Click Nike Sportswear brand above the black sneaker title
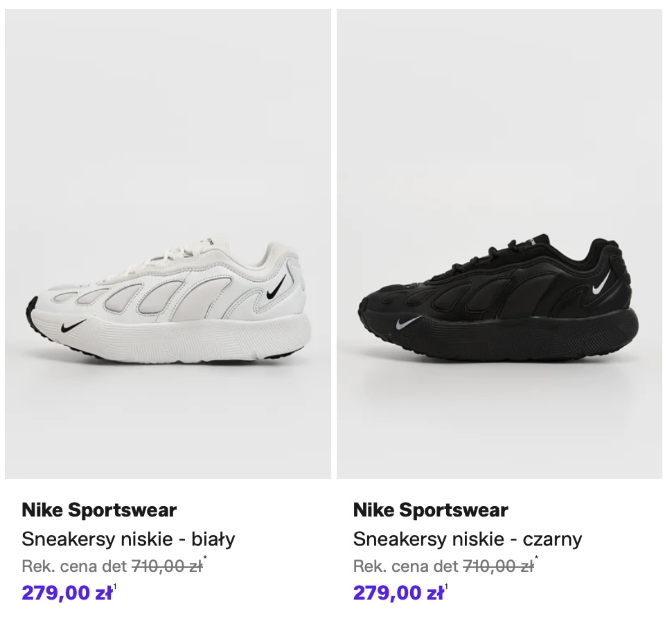672x619 pixels. [x=430, y=510]
